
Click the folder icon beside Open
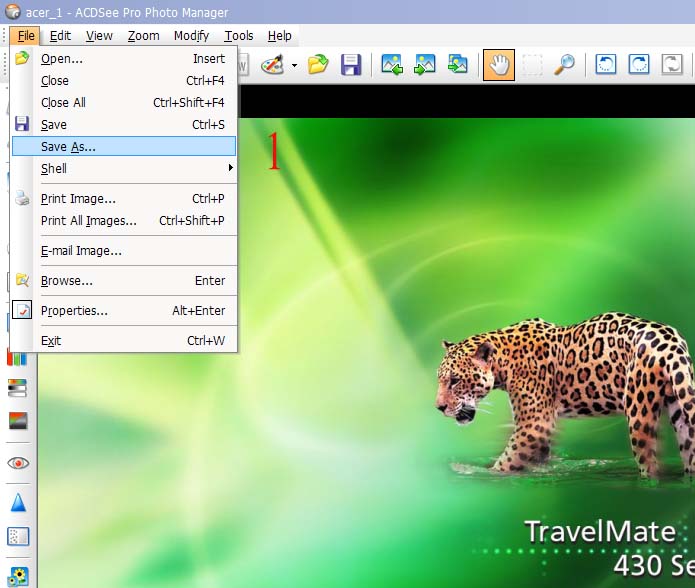point(22,58)
